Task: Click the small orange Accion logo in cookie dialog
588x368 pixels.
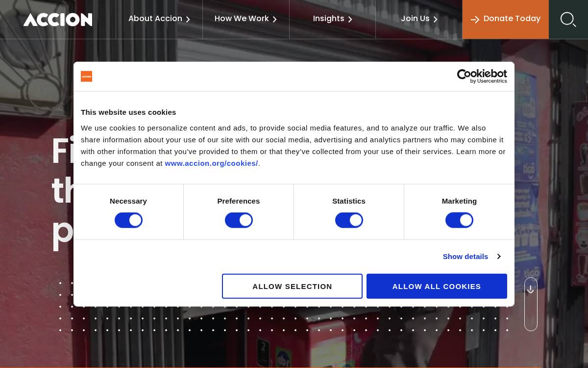Action: click(x=86, y=76)
